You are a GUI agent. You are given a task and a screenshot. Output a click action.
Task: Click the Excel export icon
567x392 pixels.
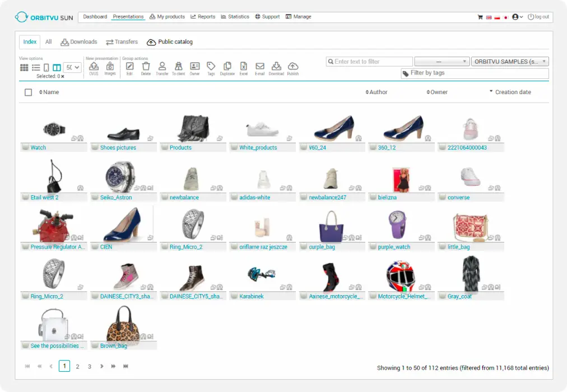[243, 67]
